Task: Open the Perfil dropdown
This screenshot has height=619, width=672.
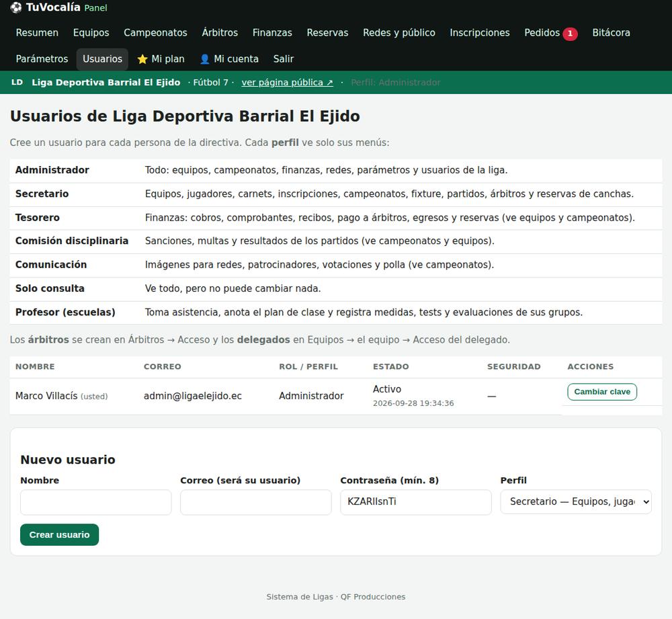Action: [576, 501]
